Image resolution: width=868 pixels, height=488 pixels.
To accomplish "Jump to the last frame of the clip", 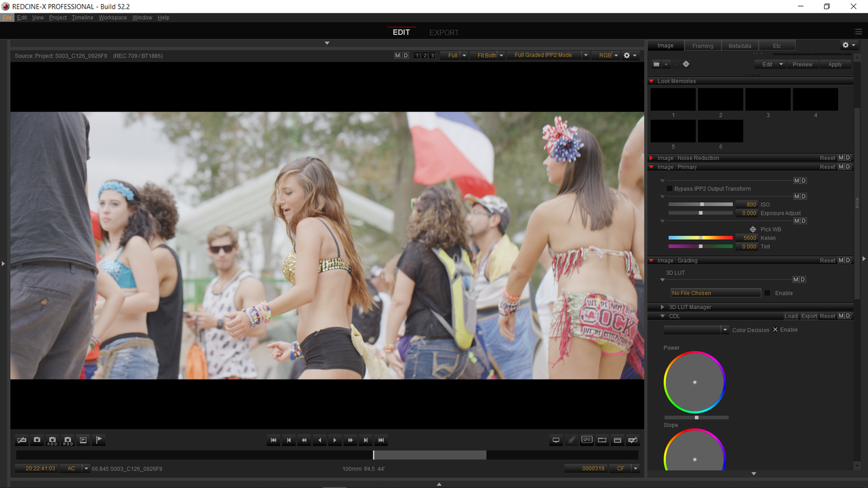I will click(x=381, y=440).
